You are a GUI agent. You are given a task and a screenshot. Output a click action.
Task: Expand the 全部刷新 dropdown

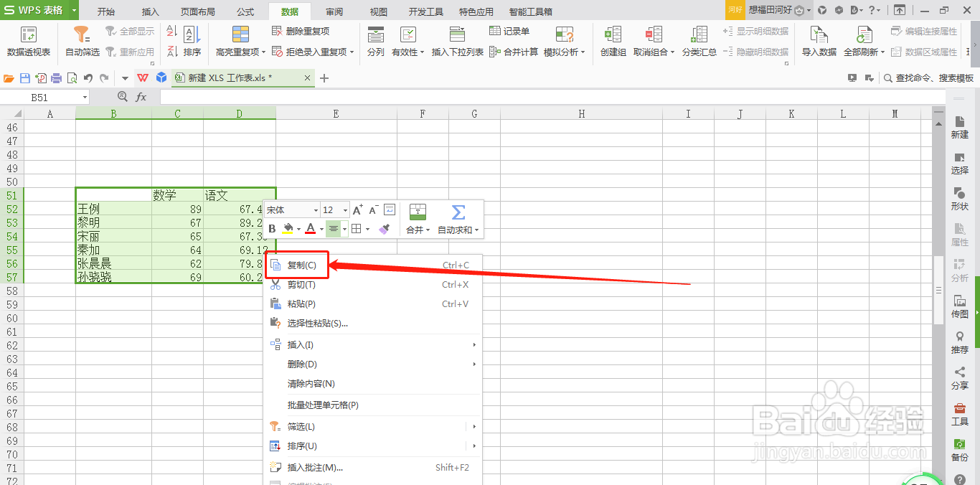(x=882, y=52)
